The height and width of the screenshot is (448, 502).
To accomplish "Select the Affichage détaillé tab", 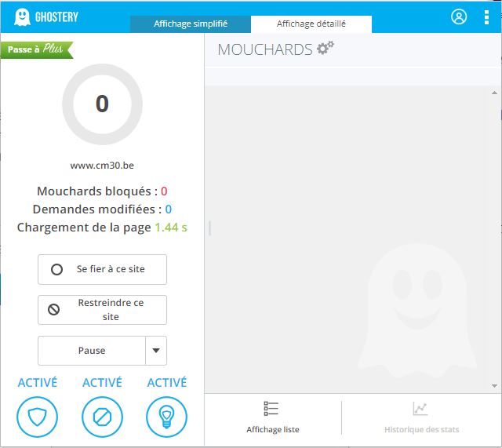I will coord(311,24).
